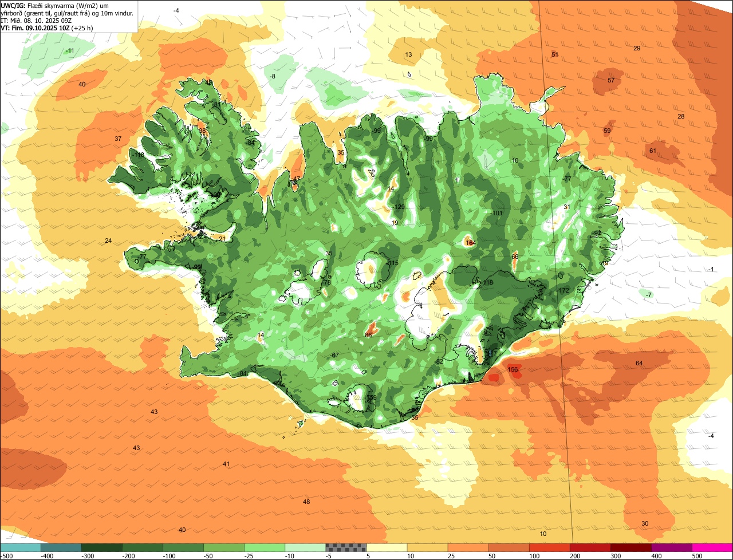The image size is (733, 560).
Task: Click the purple 400 to 500 legend swatch
Action: (x=671, y=548)
